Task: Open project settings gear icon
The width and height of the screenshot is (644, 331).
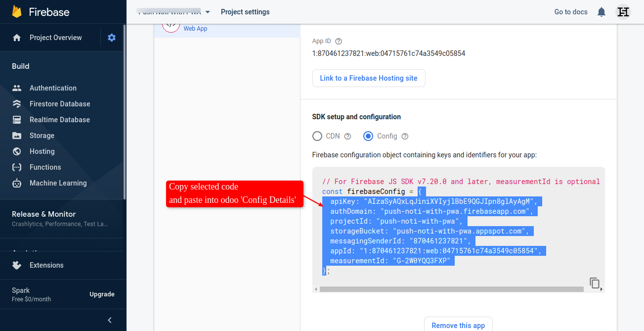Action: (x=112, y=38)
